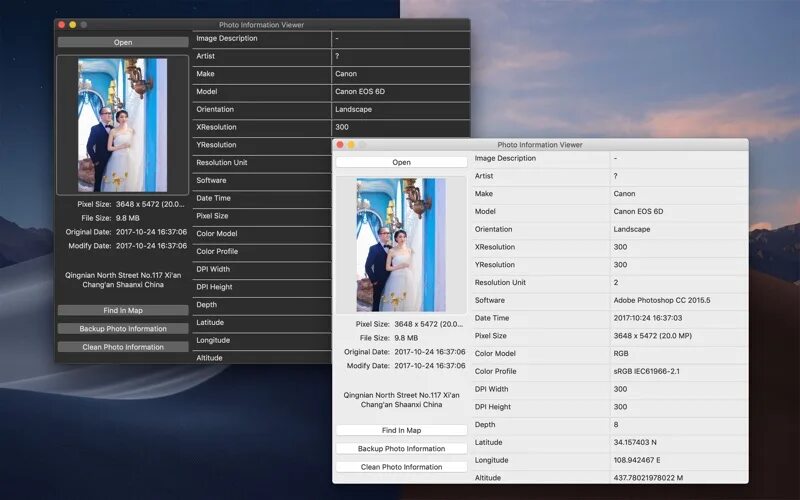Screen dimensions: 800x500
Task: Click the light window title bar text
Action: pyautogui.click(x=540, y=144)
